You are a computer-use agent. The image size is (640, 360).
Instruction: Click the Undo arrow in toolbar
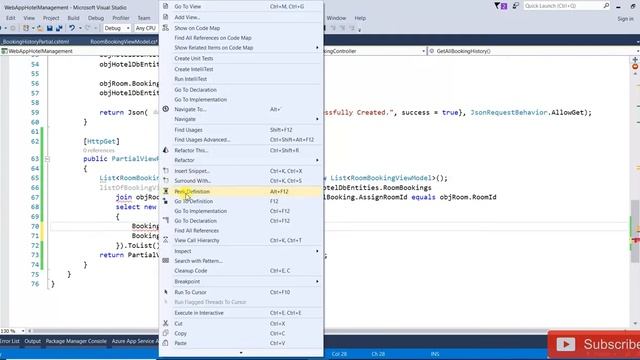tap(72, 28)
